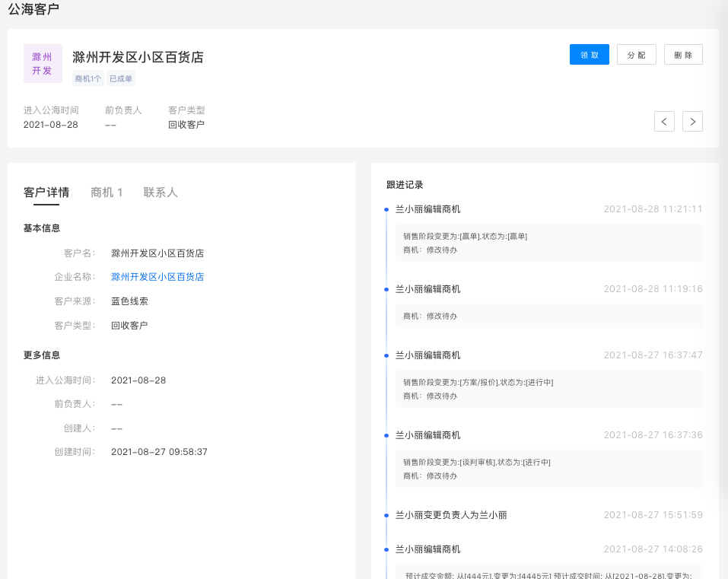Click the 已成单 tag
This screenshot has height=579, width=728.
pos(121,78)
